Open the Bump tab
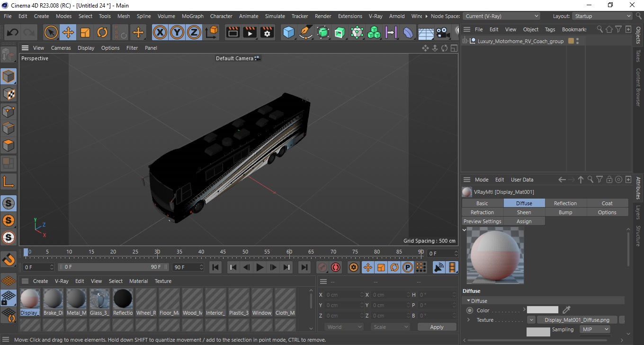Viewport: 644px width, 345px height. [565, 212]
